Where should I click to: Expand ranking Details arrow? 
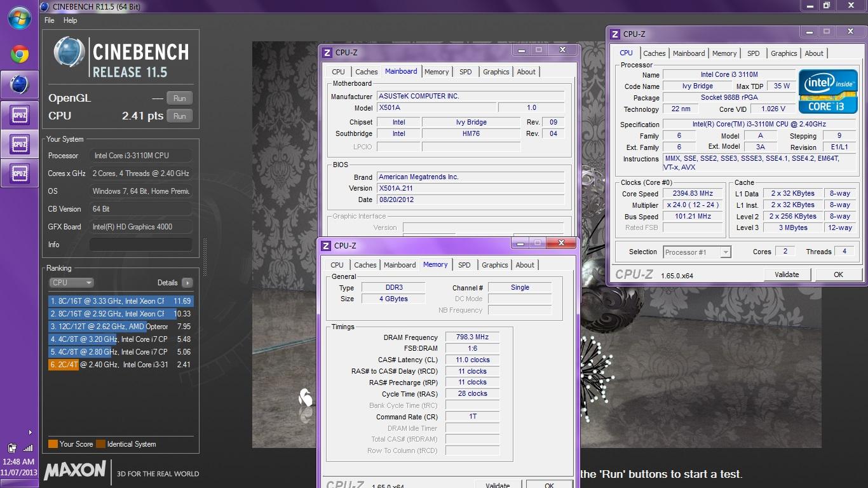tap(187, 283)
